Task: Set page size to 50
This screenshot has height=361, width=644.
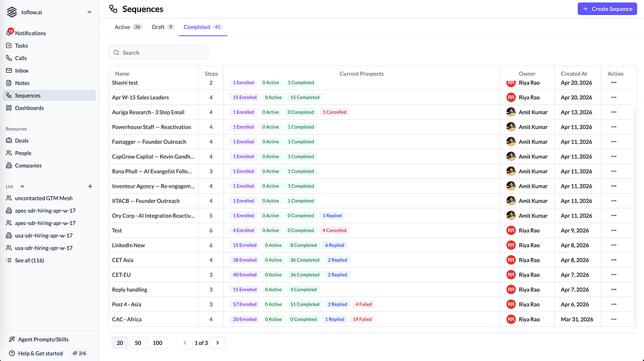Action: [x=138, y=343]
